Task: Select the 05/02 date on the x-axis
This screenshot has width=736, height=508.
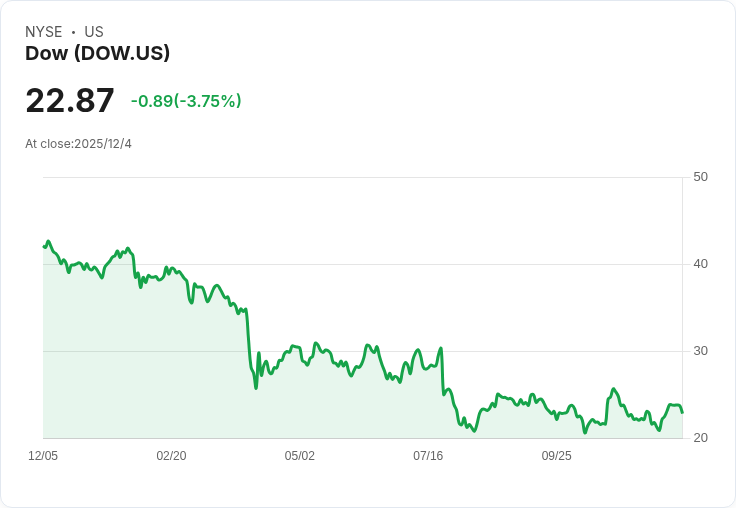Action: point(300,456)
